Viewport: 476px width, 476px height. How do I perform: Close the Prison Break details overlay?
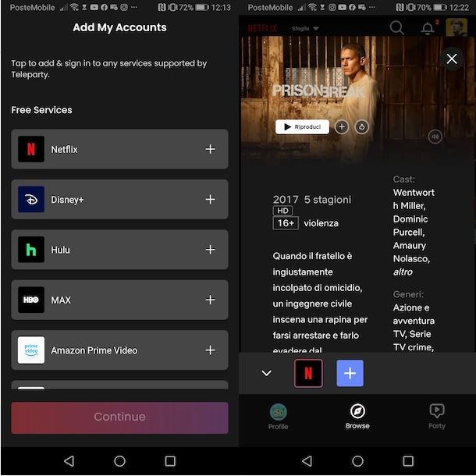click(452, 59)
